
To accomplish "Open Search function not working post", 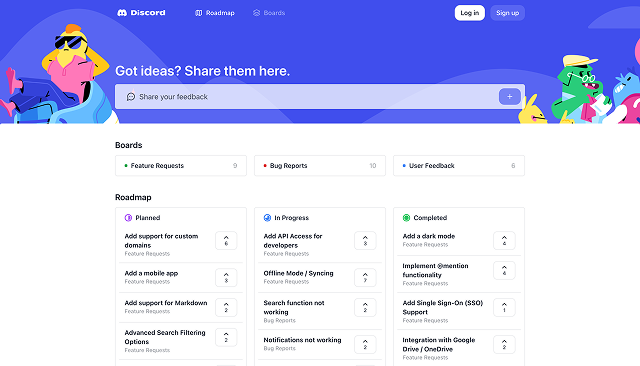I will pyautogui.click(x=294, y=307).
